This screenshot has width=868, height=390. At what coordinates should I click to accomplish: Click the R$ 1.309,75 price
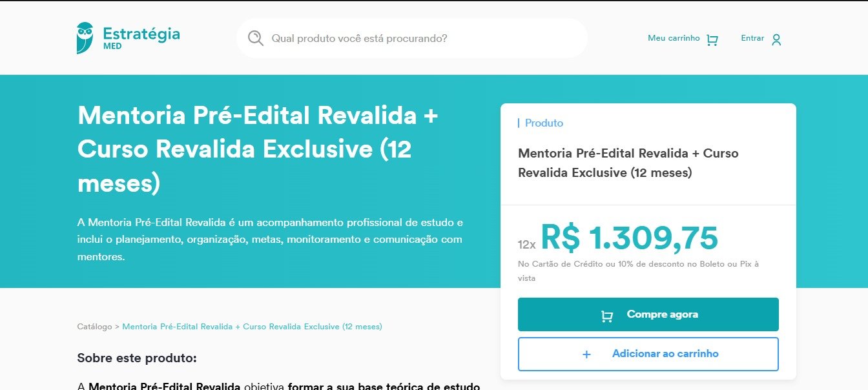(x=629, y=237)
